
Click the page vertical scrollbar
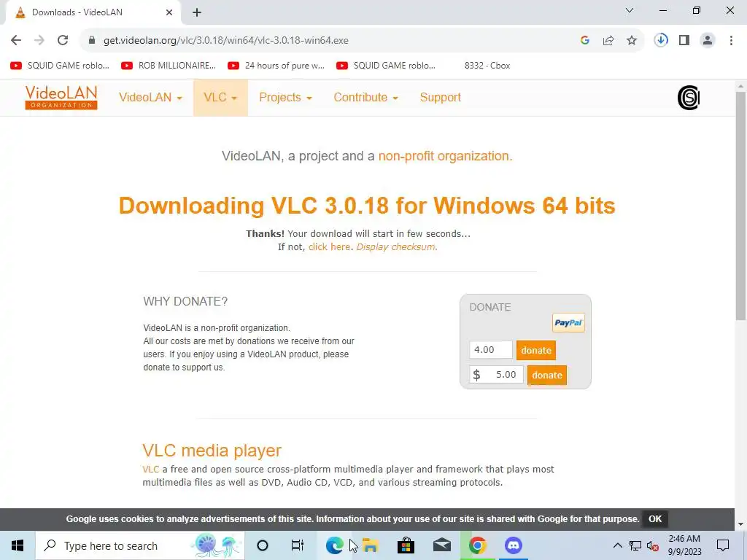[740, 206]
